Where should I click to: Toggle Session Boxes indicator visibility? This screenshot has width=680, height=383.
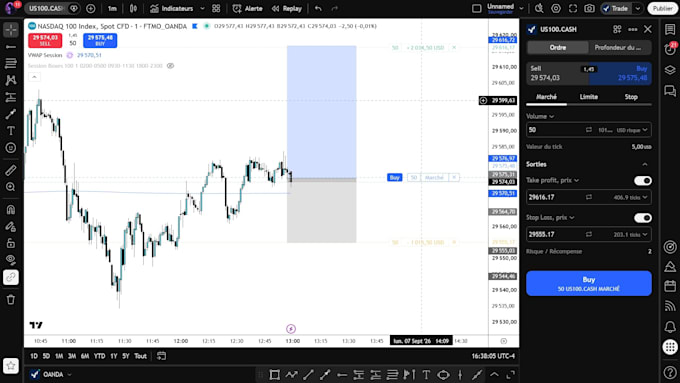[x=170, y=66]
